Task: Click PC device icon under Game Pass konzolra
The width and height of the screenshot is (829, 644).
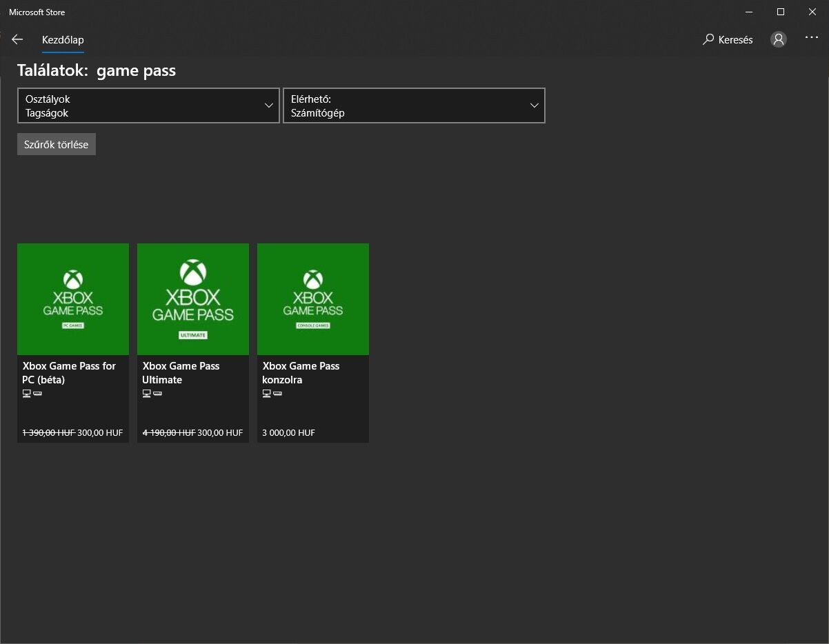Action: (x=267, y=394)
